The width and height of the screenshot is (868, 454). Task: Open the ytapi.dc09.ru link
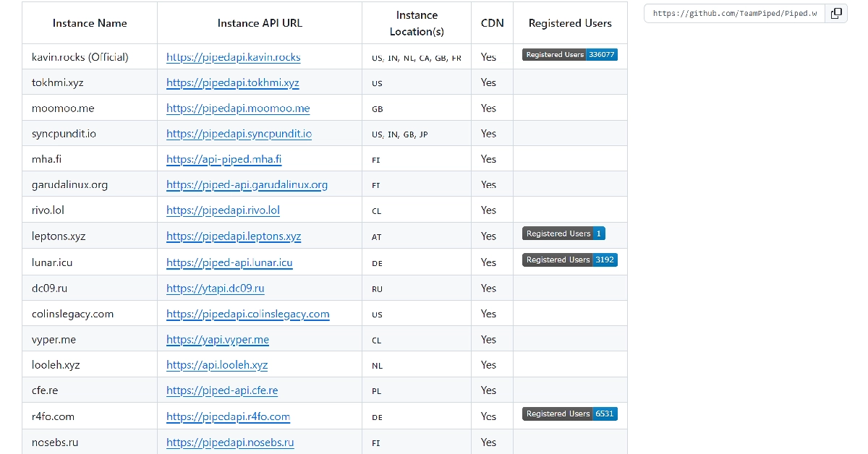tap(215, 288)
